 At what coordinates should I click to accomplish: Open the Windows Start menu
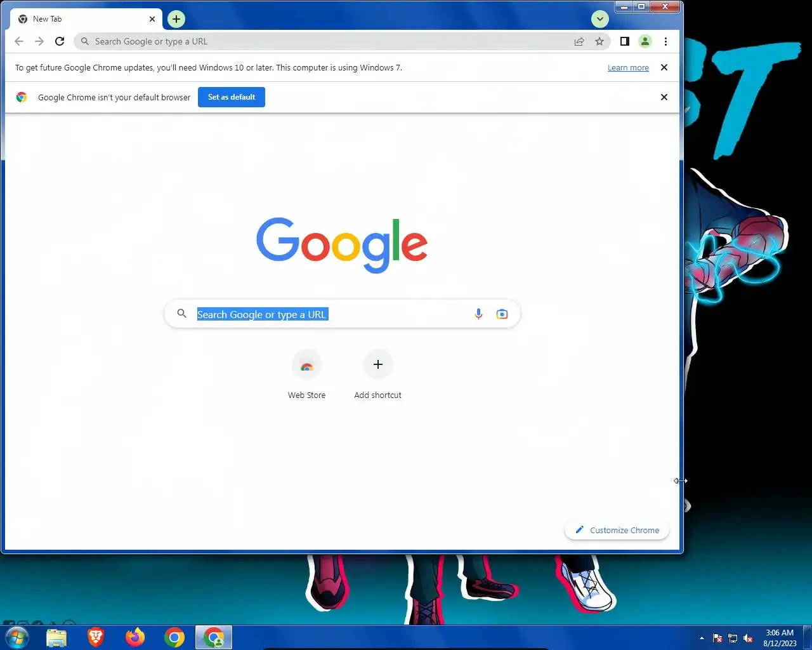tap(16, 637)
